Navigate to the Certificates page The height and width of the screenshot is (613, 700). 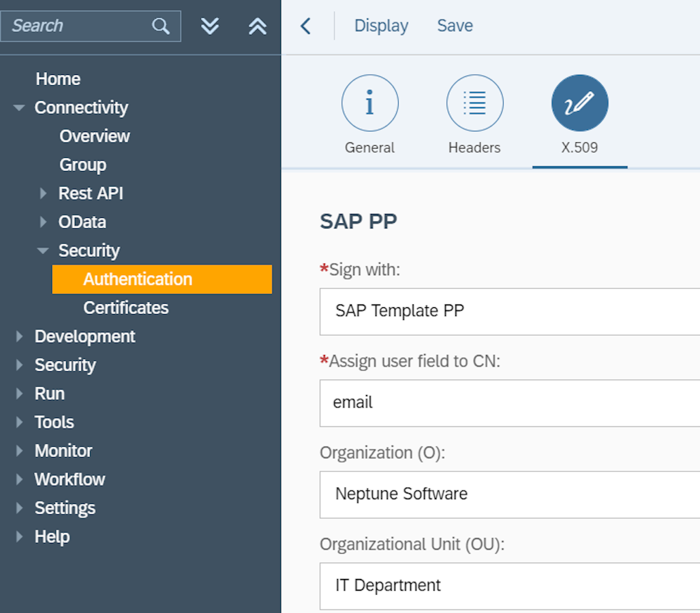[125, 307]
